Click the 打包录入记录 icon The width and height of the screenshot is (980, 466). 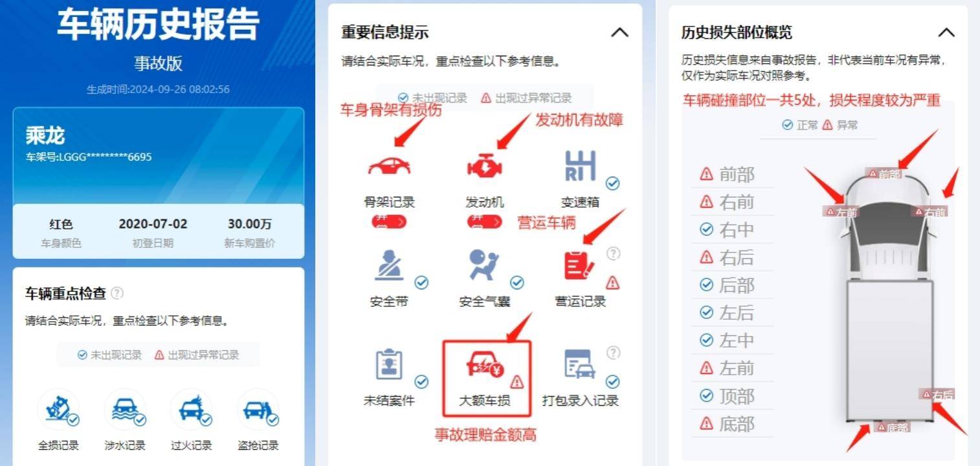pos(580,364)
